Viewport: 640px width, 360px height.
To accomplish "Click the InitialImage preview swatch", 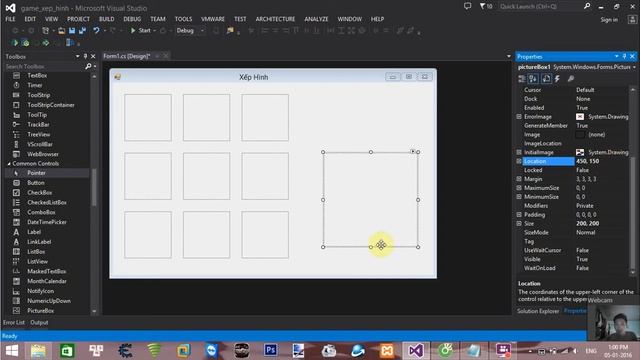I will coord(580,152).
